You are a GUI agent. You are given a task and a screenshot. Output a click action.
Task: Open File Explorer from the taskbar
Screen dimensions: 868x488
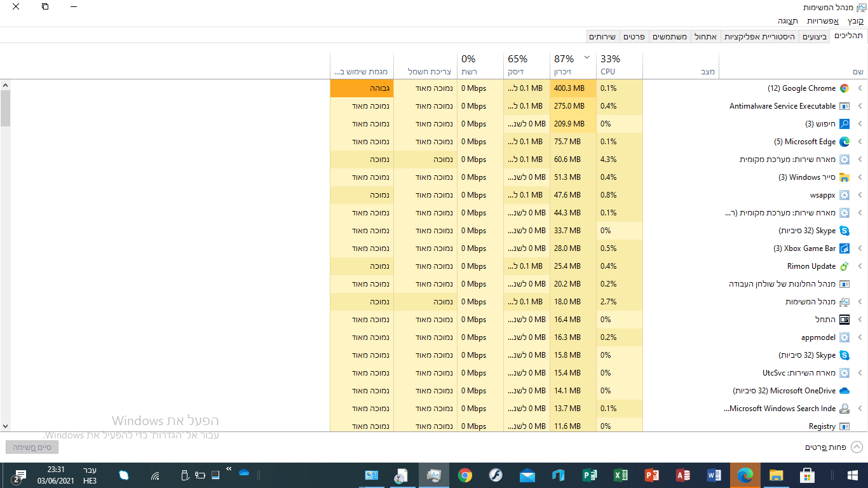(x=776, y=475)
